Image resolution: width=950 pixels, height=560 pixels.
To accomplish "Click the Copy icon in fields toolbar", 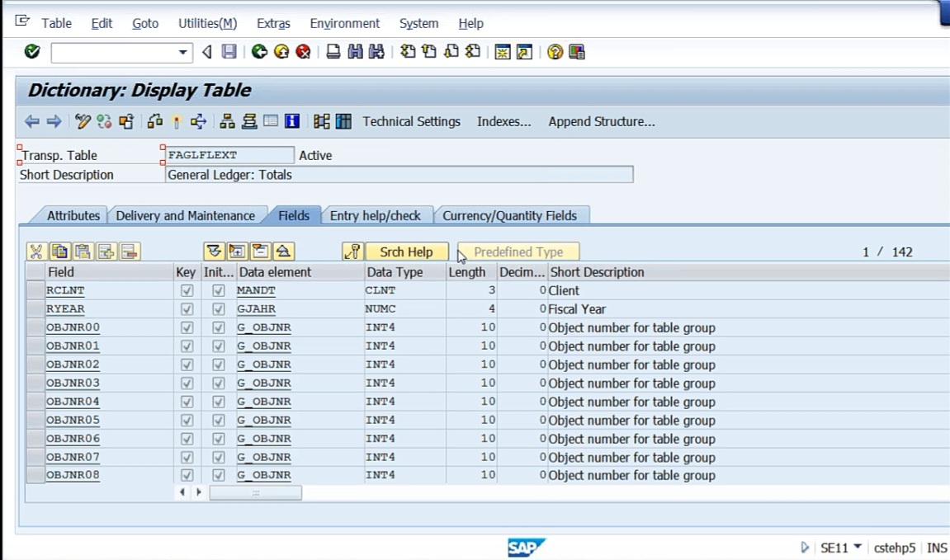I will (59, 252).
